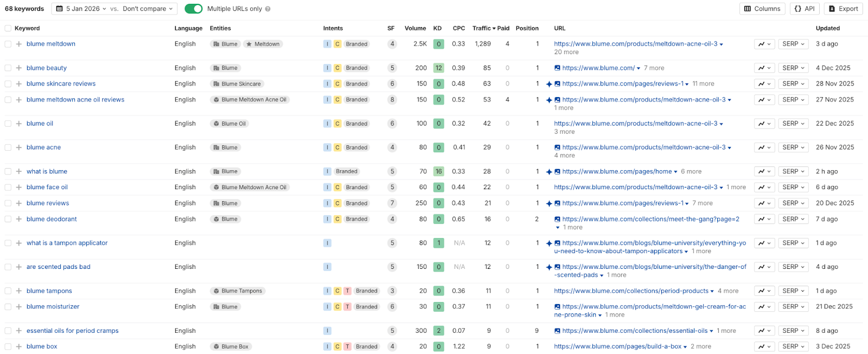Toggle Multiple URLs only switch

[194, 9]
